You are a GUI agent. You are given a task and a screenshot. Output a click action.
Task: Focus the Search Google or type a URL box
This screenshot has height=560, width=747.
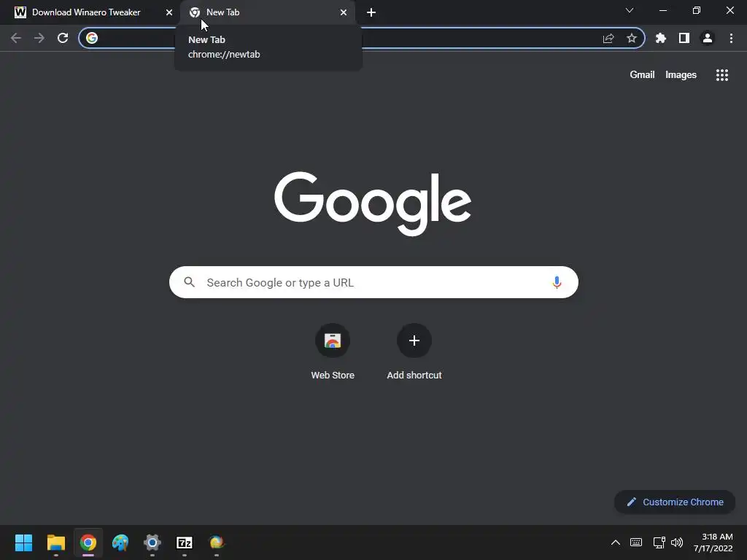coord(373,282)
